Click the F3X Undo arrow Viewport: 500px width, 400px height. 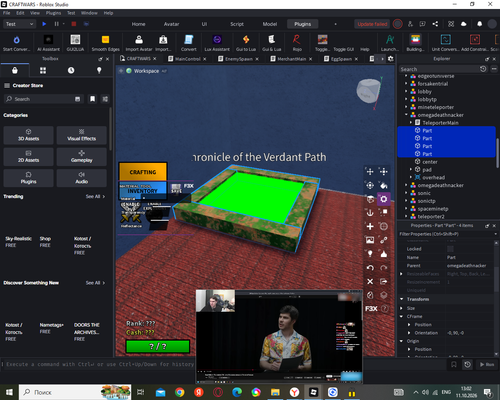370,268
